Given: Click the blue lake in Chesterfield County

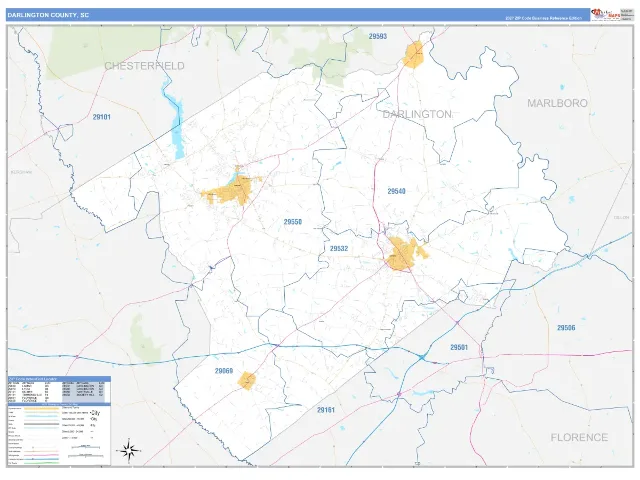Looking at the screenshot, I should (x=175, y=122).
